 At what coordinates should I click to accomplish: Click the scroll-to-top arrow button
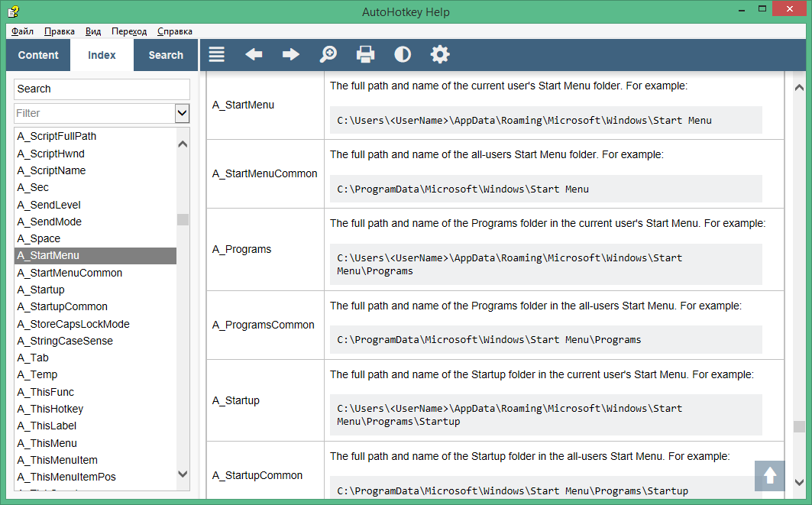point(770,475)
